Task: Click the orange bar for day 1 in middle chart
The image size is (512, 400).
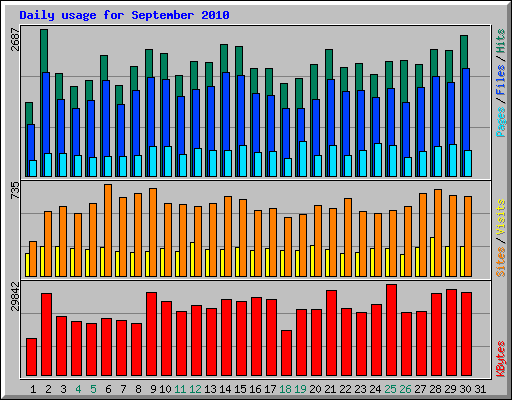Action: (x=33, y=259)
